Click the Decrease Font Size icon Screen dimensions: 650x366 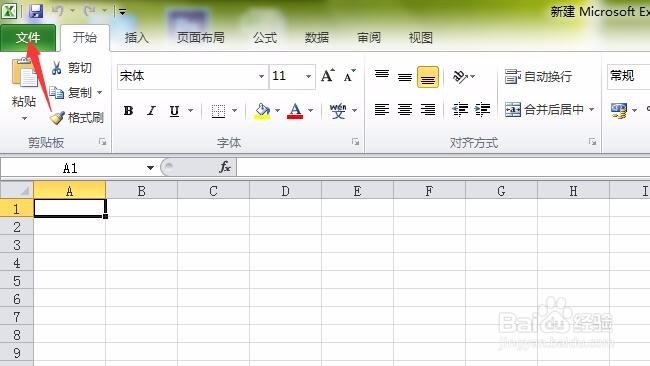coord(349,75)
